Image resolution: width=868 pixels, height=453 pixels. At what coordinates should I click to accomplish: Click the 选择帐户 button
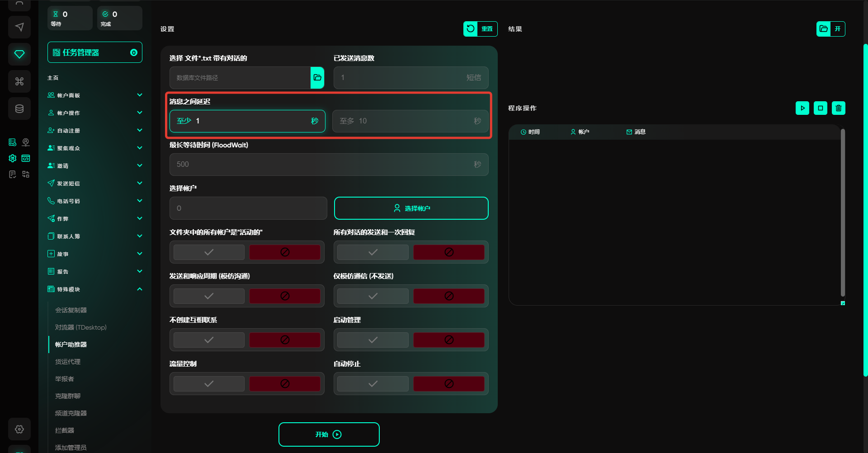click(411, 208)
